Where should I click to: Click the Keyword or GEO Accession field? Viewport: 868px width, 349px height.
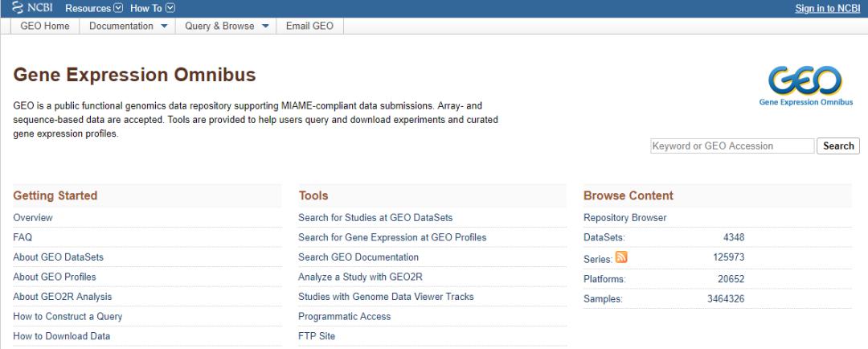pyautogui.click(x=731, y=146)
